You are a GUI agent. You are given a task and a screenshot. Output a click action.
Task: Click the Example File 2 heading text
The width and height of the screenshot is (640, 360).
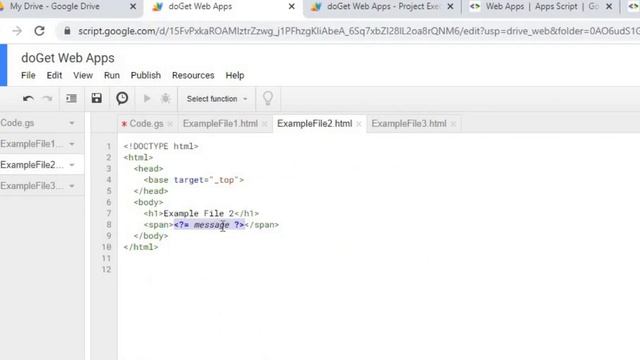[x=199, y=213]
